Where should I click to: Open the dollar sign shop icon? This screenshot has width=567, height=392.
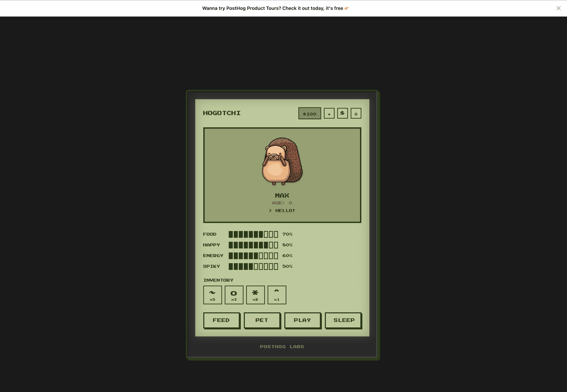tap(342, 113)
